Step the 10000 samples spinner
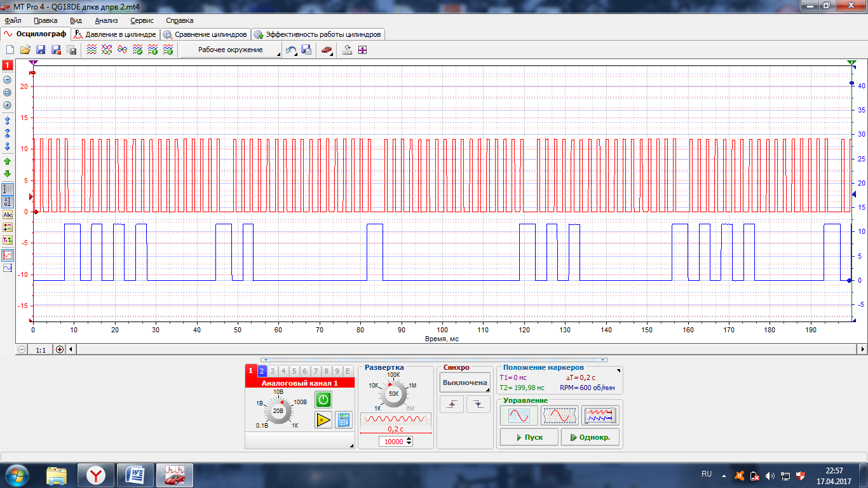 (x=409, y=441)
